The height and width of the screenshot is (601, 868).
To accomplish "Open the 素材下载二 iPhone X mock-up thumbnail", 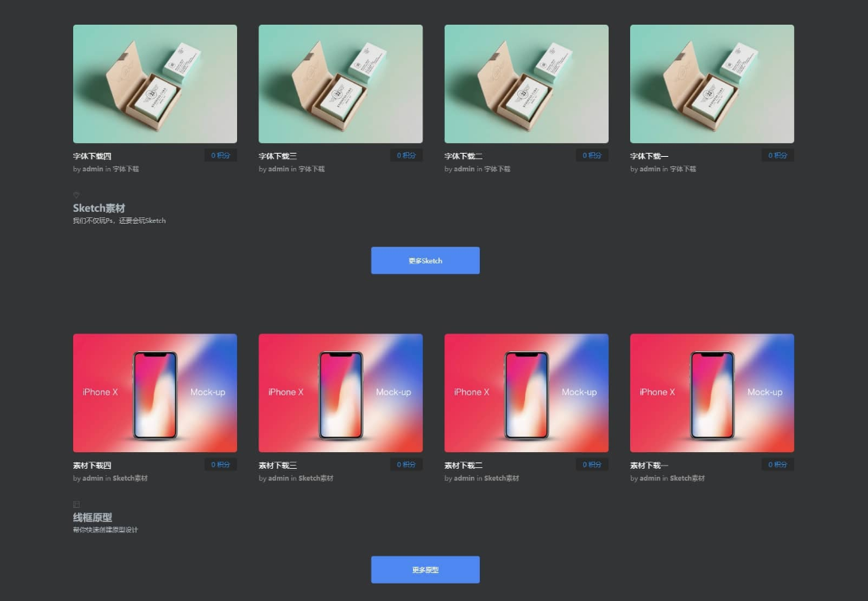I will click(x=527, y=392).
